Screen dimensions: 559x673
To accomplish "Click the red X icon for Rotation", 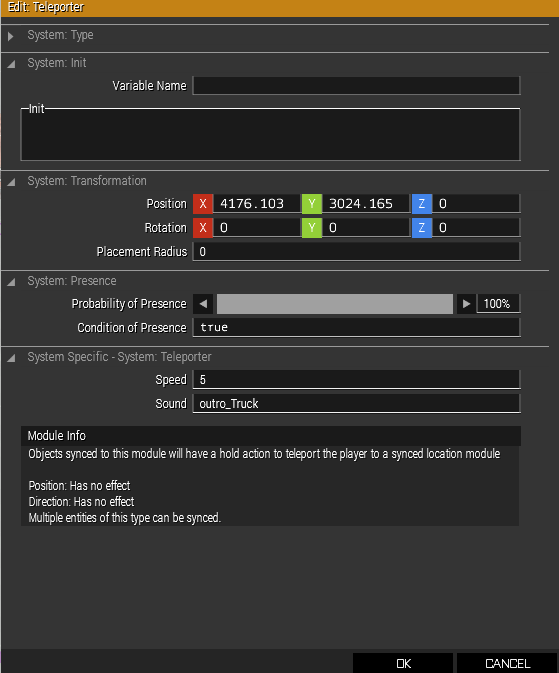I will pos(203,228).
